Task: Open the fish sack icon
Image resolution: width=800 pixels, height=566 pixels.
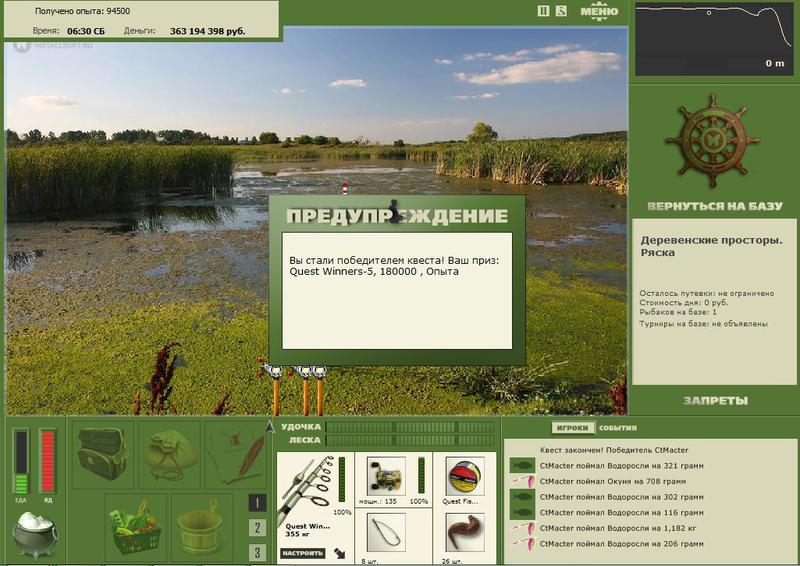Action: tap(170, 454)
